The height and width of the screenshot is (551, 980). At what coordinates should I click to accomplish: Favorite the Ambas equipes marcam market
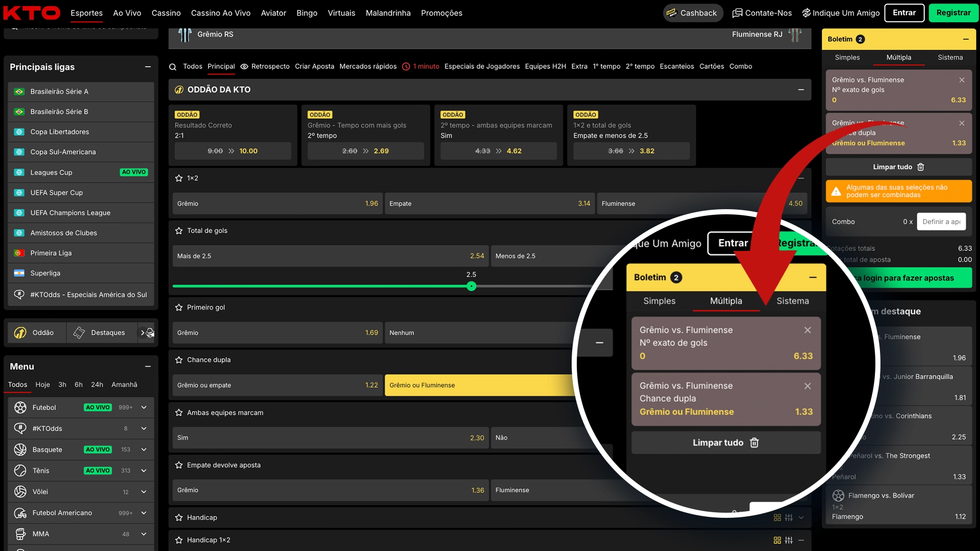pyautogui.click(x=179, y=413)
